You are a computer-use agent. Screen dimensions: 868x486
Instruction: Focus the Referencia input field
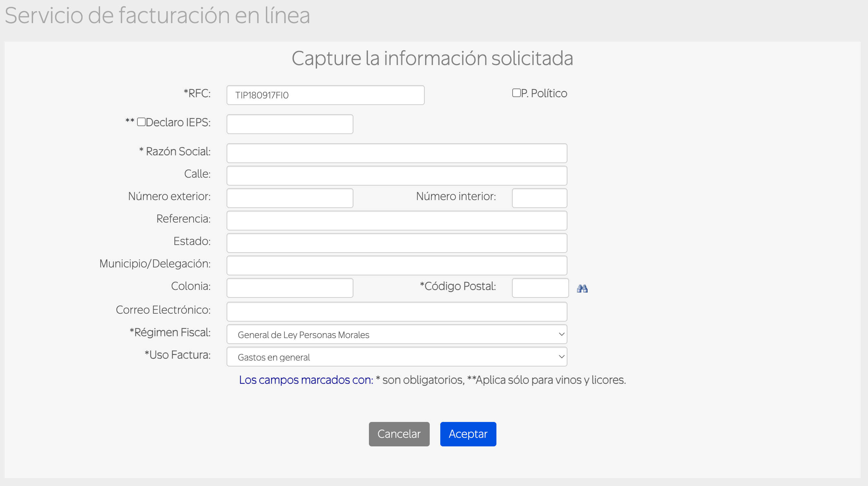(397, 221)
